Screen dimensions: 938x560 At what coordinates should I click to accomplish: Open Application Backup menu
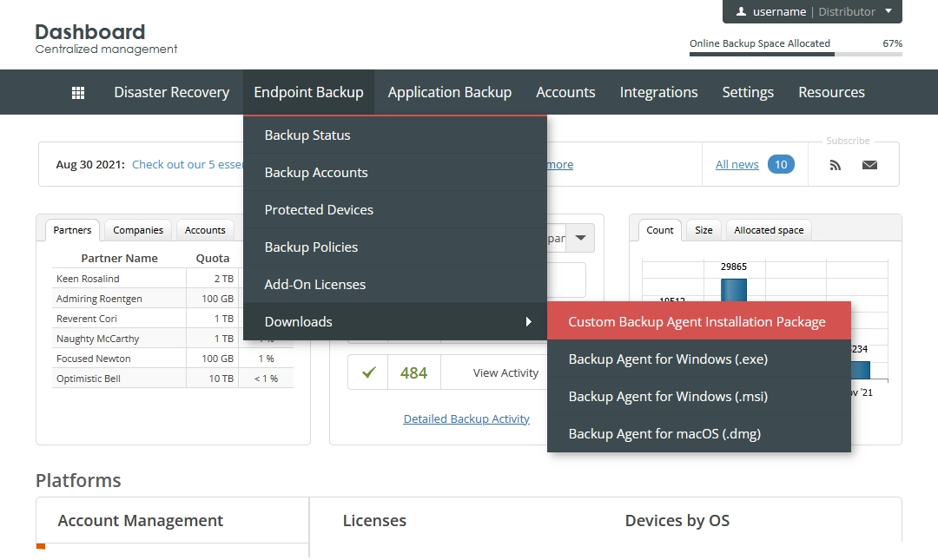pyautogui.click(x=450, y=92)
